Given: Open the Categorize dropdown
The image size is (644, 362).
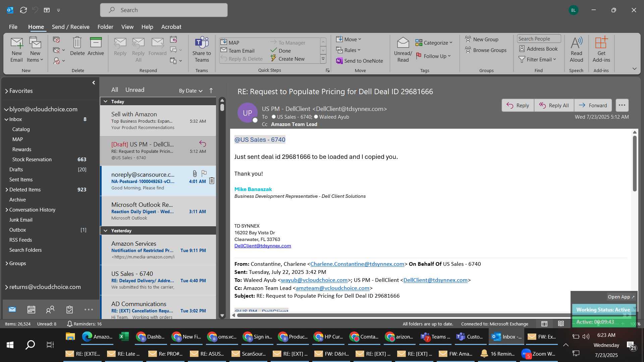Looking at the screenshot, I should click(434, 43).
